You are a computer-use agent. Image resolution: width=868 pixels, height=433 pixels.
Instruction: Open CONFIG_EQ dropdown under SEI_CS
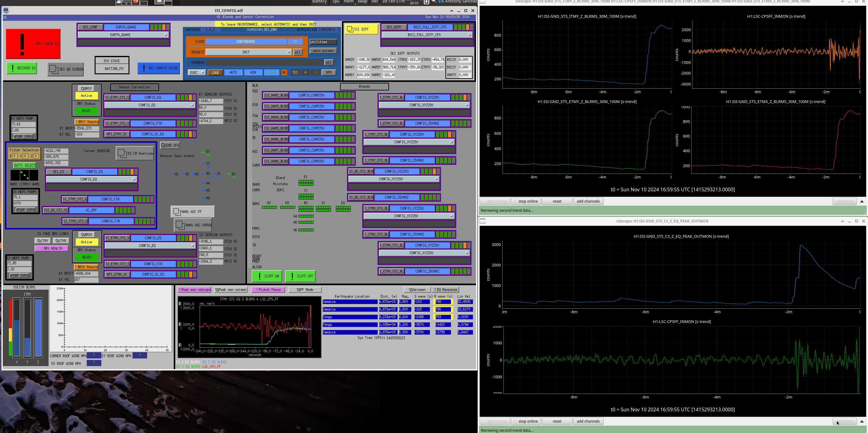91,179
